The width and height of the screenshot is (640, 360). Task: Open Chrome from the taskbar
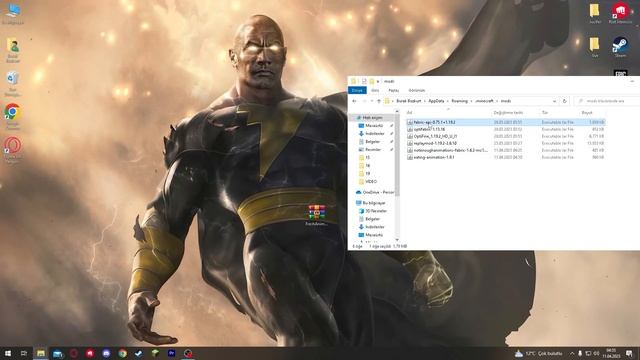(122, 353)
